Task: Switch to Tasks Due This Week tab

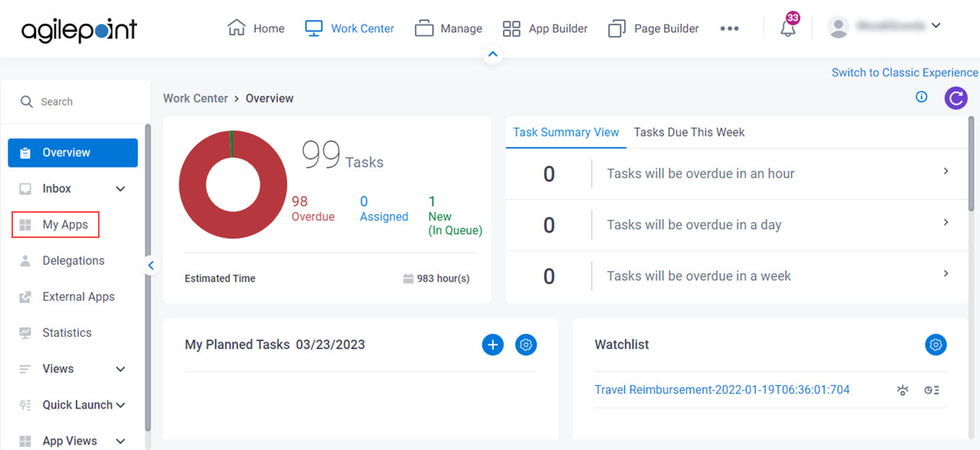Action: click(x=689, y=132)
